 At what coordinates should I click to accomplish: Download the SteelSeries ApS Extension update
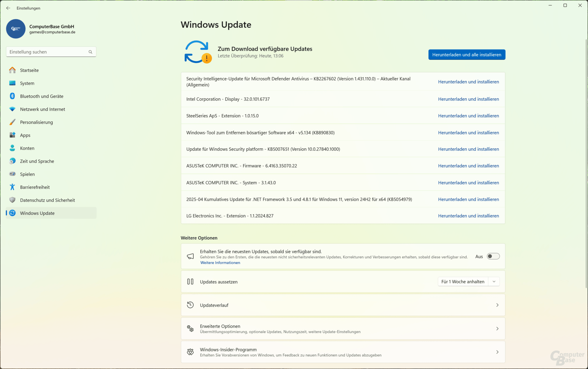(x=468, y=116)
